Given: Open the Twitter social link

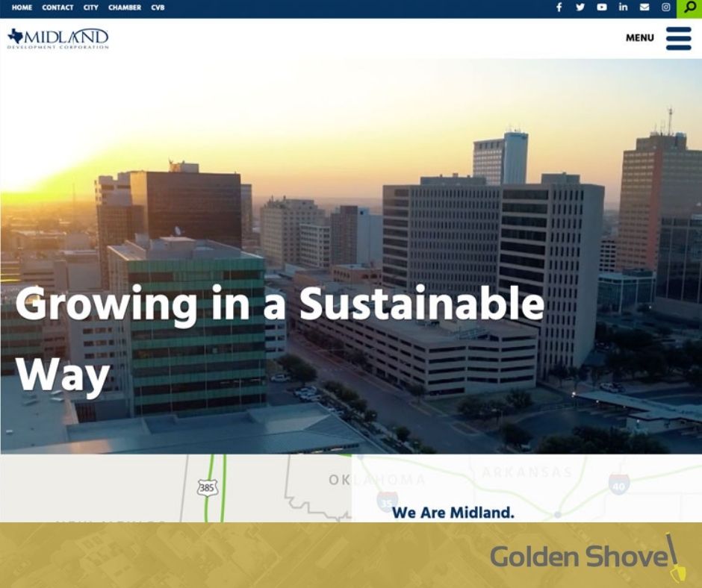Looking at the screenshot, I should click(x=580, y=7).
